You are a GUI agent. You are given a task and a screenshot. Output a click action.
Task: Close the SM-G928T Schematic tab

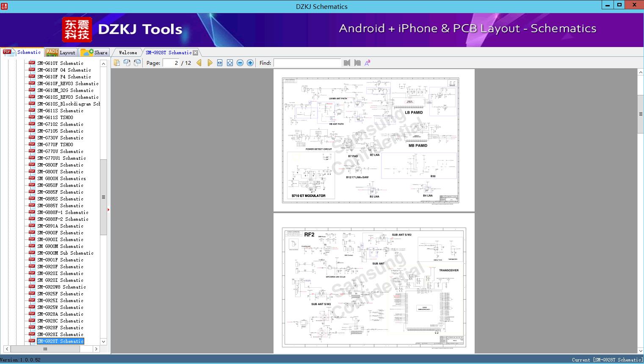coord(195,53)
